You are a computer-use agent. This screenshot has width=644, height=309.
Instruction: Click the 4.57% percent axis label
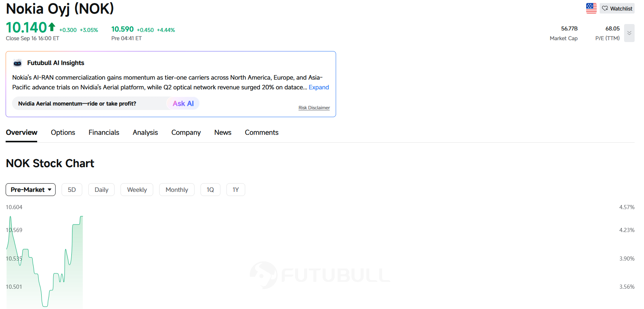click(x=627, y=207)
